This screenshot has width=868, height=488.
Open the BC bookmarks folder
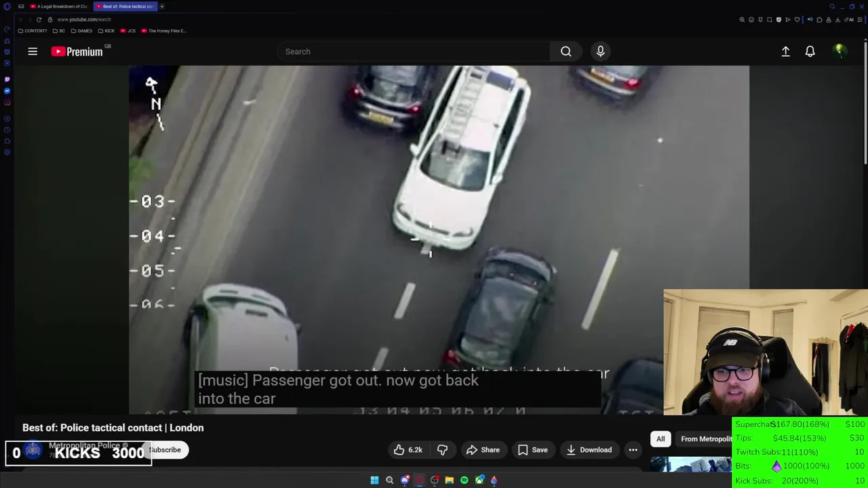coord(59,30)
